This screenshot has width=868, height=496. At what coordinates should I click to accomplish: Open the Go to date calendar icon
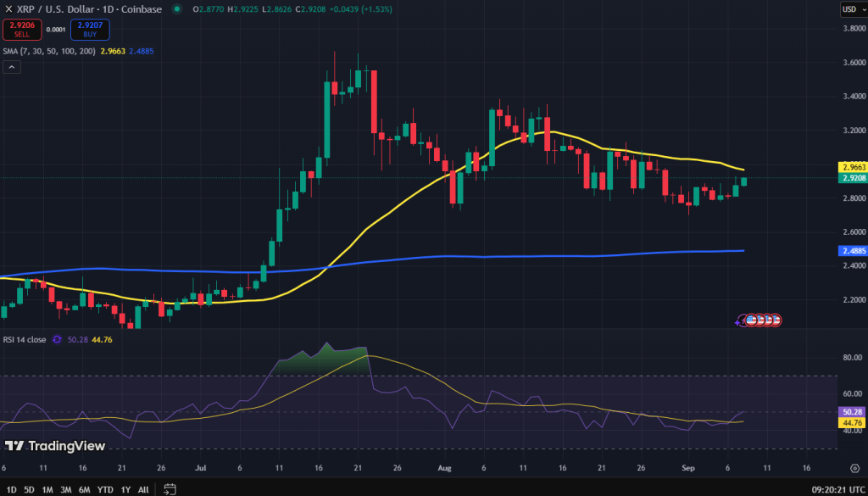(x=170, y=489)
